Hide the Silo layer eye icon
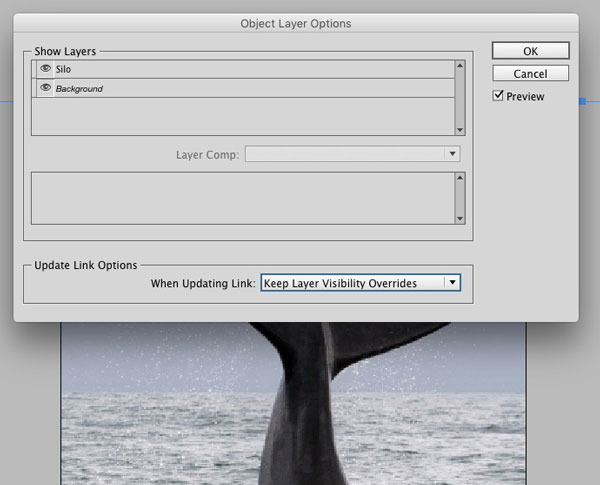 [x=46, y=69]
